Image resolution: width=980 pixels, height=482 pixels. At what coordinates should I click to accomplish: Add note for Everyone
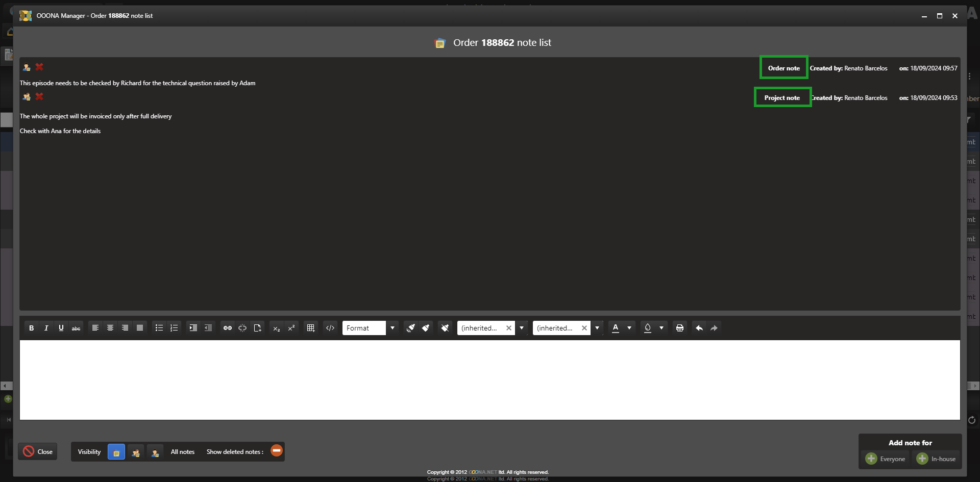tap(886, 459)
